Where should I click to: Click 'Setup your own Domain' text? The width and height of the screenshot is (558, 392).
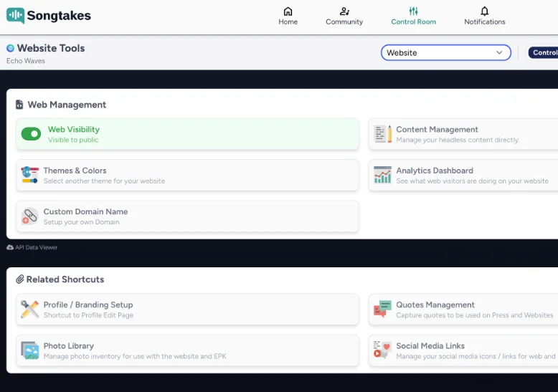tap(81, 222)
